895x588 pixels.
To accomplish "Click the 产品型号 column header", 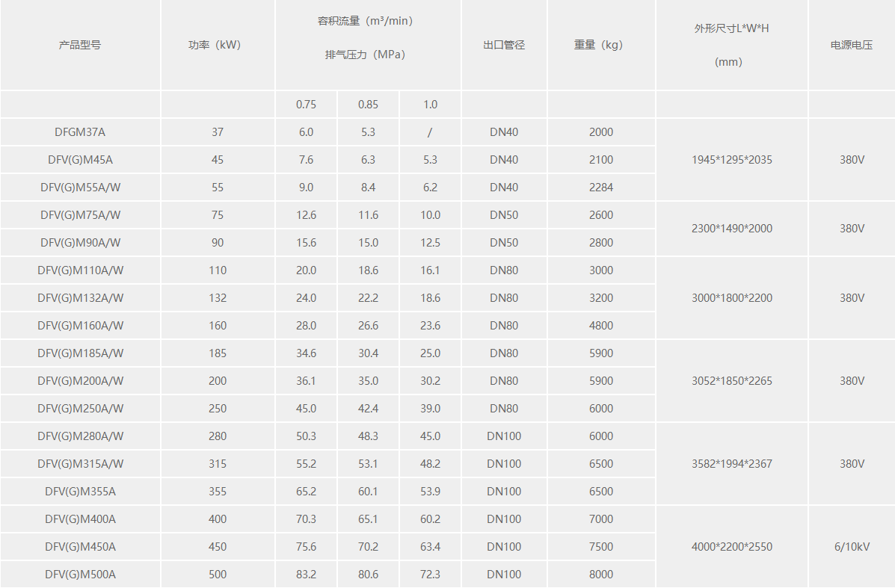I will (x=80, y=45).
